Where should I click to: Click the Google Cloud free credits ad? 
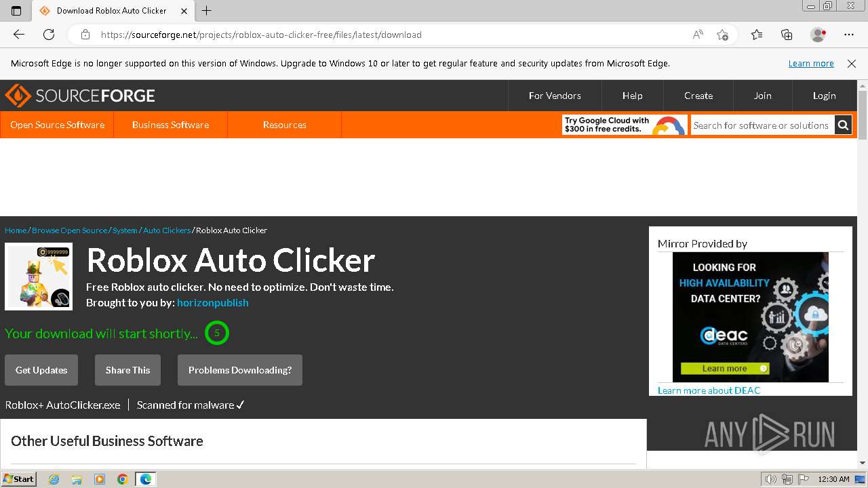point(625,125)
